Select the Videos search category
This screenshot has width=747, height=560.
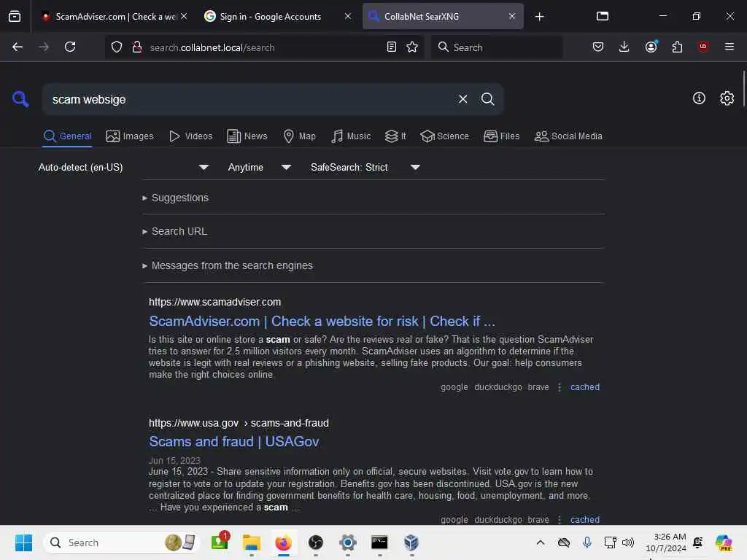[x=190, y=136]
